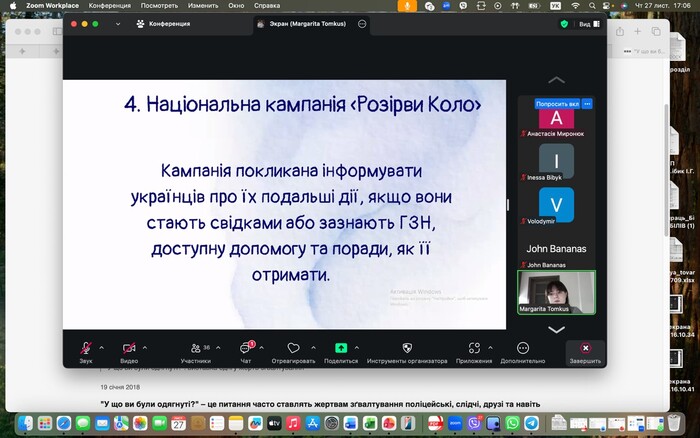Open the Участники participants panel

[x=194, y=348]
